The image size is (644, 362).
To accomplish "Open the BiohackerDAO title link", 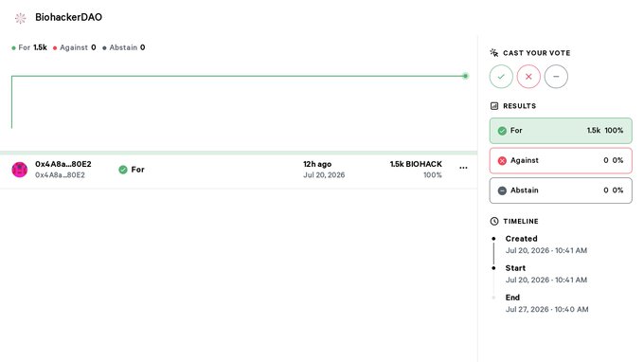I will coord(68,17).
